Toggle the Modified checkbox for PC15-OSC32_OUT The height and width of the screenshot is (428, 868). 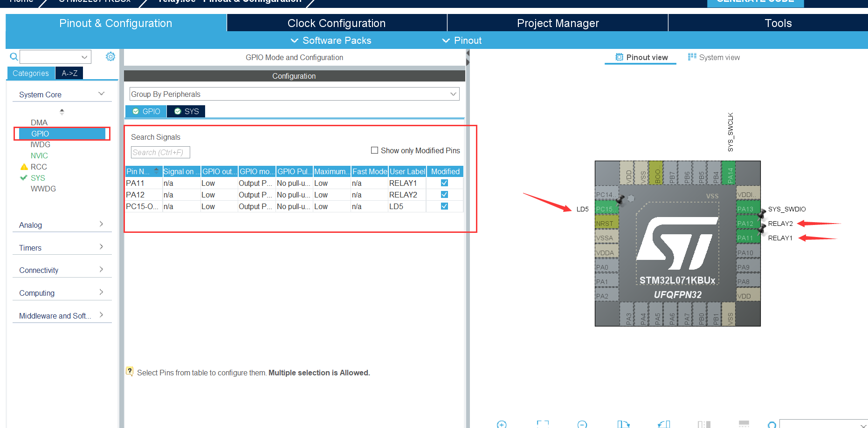coord(444,206)
